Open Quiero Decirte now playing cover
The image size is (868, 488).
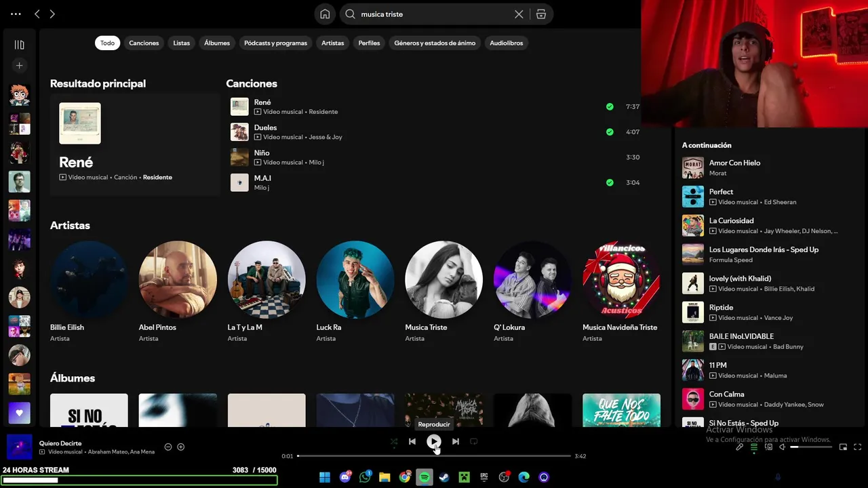(x=19, y=447)
